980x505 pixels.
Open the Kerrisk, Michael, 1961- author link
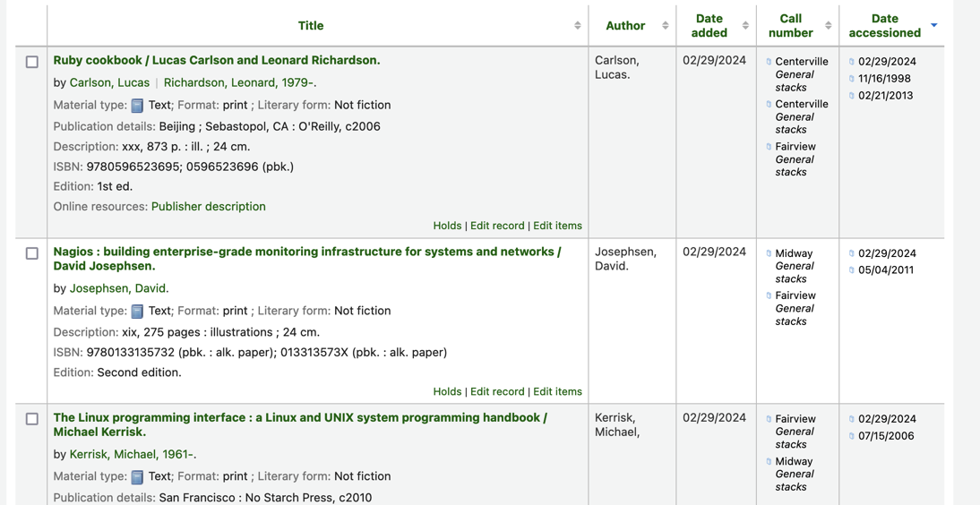pos(132,454)
